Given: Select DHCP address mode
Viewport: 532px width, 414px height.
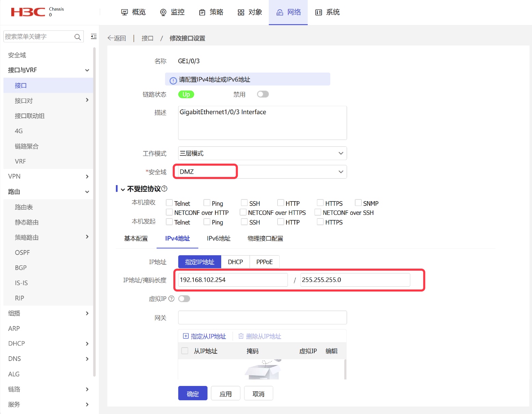Looking at the screenshot, I should (236, 262).
